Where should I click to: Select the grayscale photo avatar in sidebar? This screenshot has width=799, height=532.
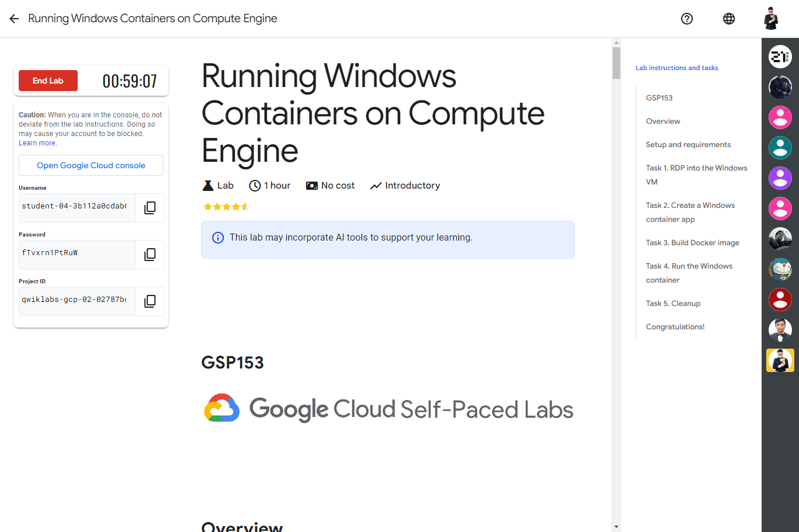tap(780, 239)
